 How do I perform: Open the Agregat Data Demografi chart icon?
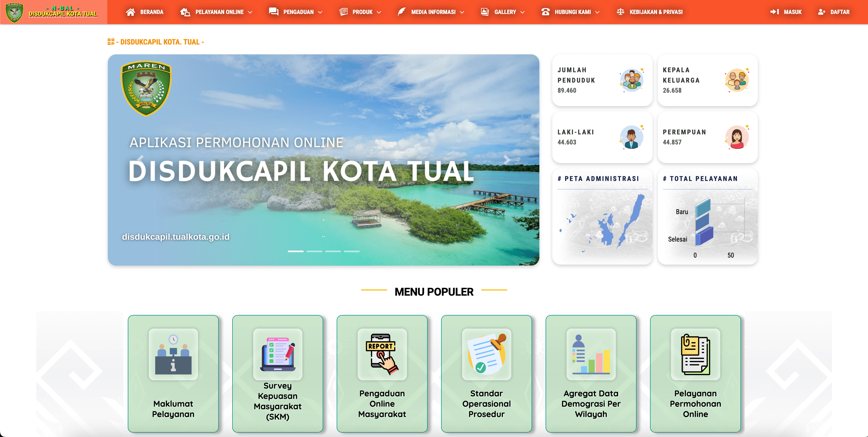point(591,354)
